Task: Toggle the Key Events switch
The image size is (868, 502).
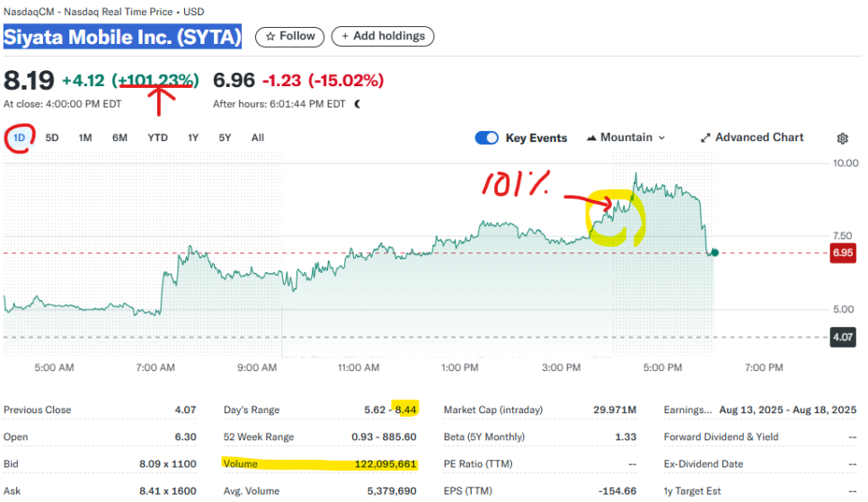Action: point(487,137)
